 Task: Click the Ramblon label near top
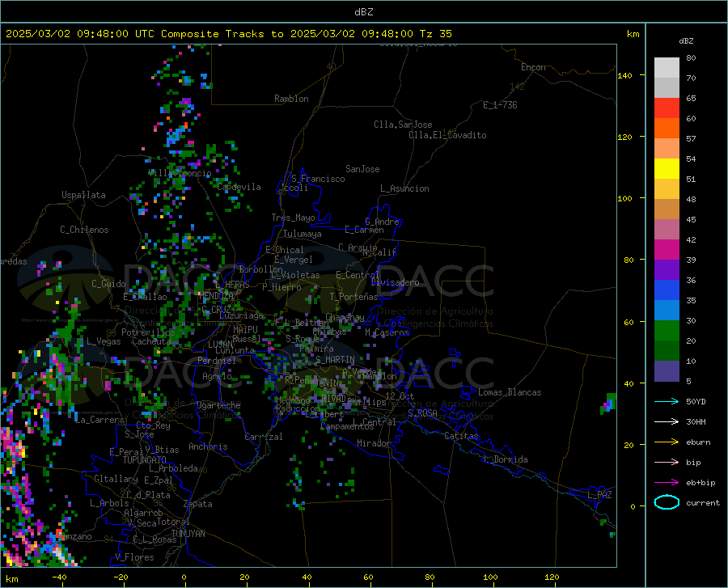click(x=291, y=99)
